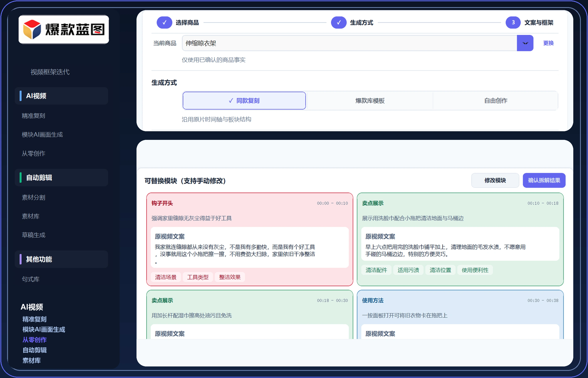
Task: Click summary 一按面板打开可将旧衣物卡在拖把上
Action: 404,315
